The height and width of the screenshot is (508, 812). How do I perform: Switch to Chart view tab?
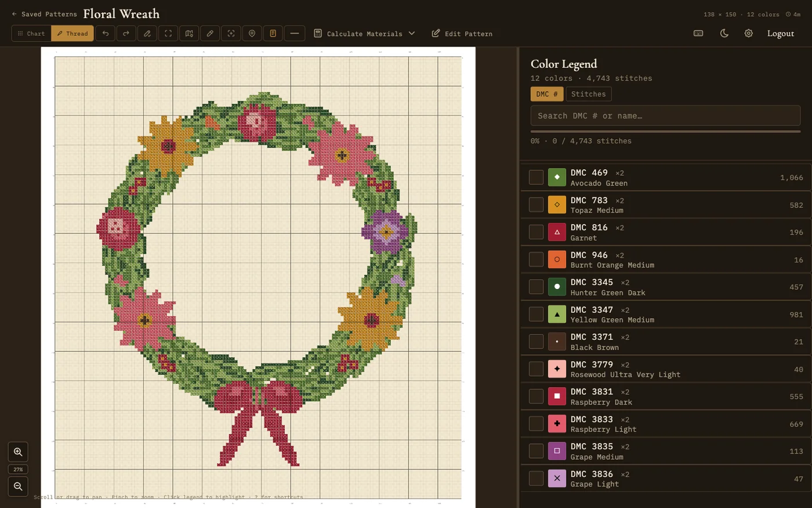[31, 34]
